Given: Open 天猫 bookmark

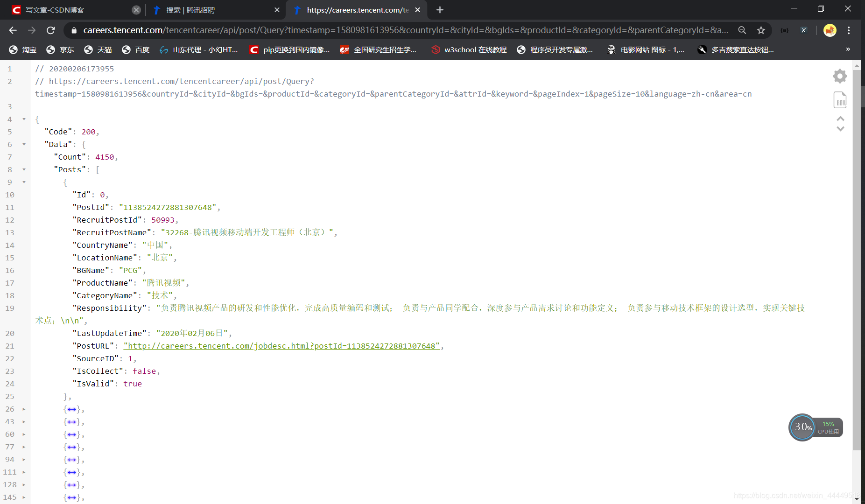Looking at the screenshot, I should (x=98, y=49).
